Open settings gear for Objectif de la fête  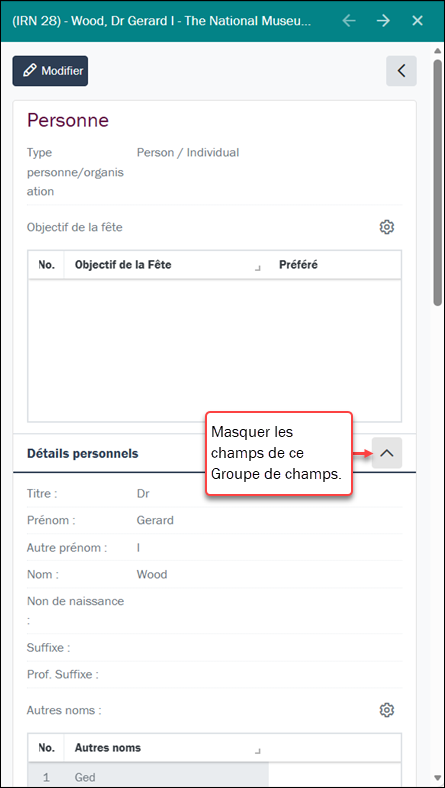[387, 227]
